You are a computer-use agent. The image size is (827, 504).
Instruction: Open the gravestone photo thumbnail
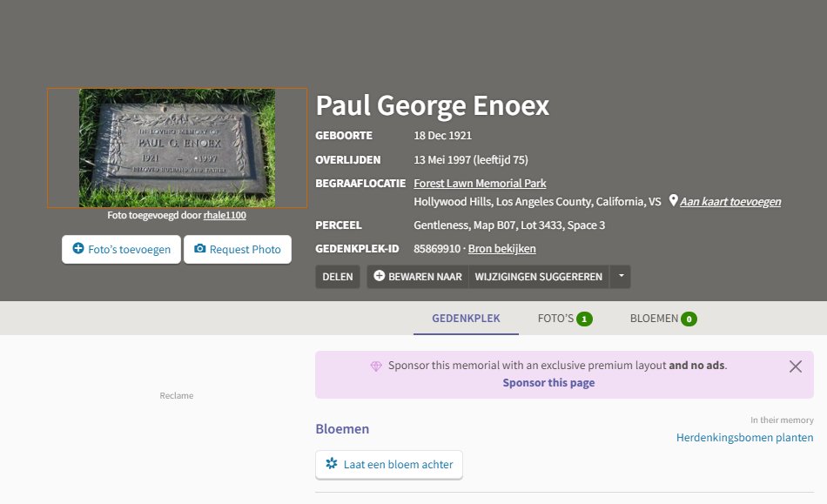point(177,147)
